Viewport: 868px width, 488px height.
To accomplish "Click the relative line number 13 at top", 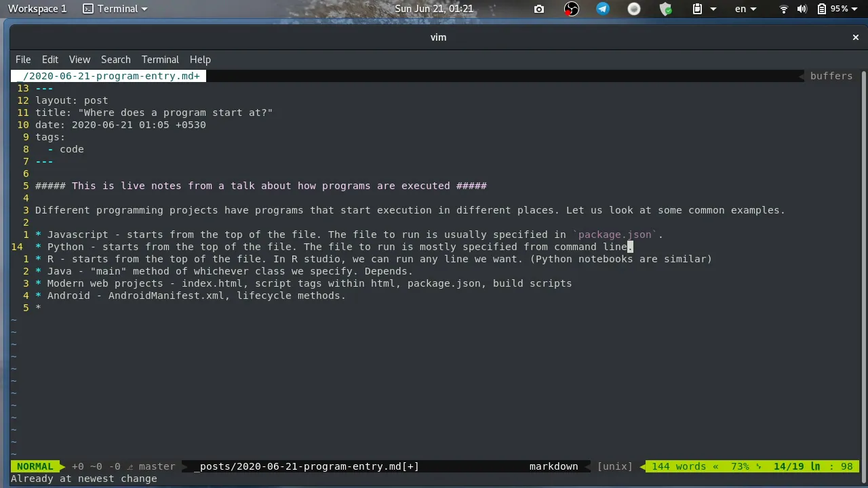I will 23,88.
